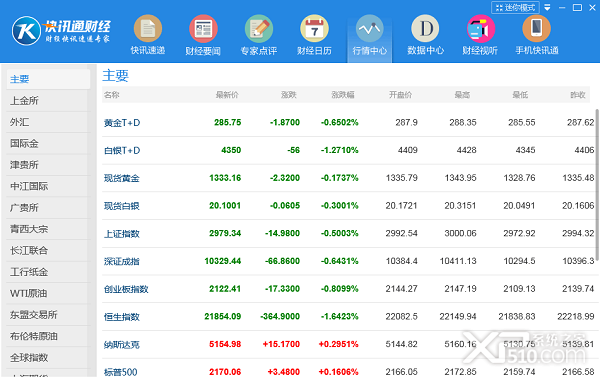Select the 行情中心 market chart icon
Screen dimensions: 600x378
370,29
